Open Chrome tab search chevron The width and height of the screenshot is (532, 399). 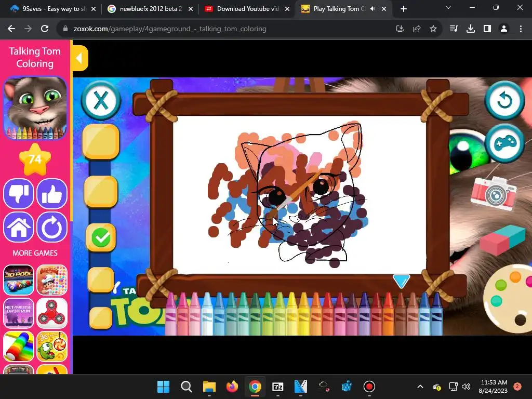click(448, 7)
